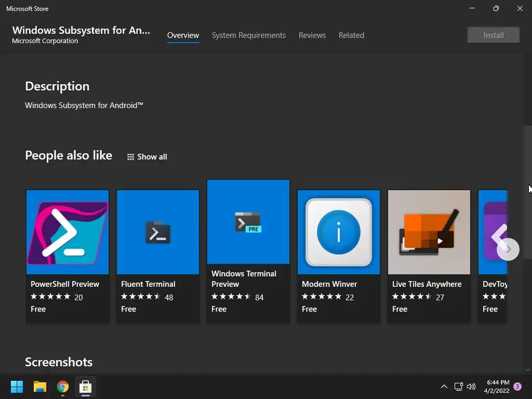Open the clock showing 6:44 PM
Image resolution: width=532 pixels, height=399 pixels.
coord(497,387)
